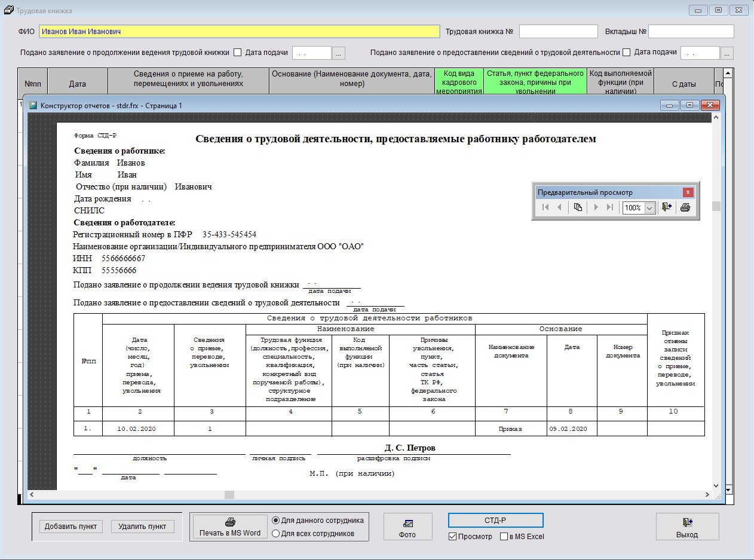Go to previous page in preview toolbar
The image size is (754, 560).
(x=559, y=207)
